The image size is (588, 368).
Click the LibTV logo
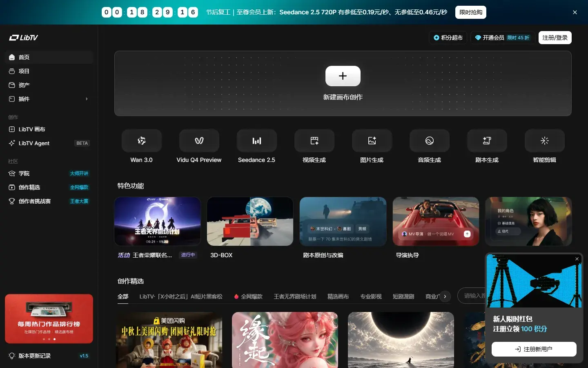24,38
